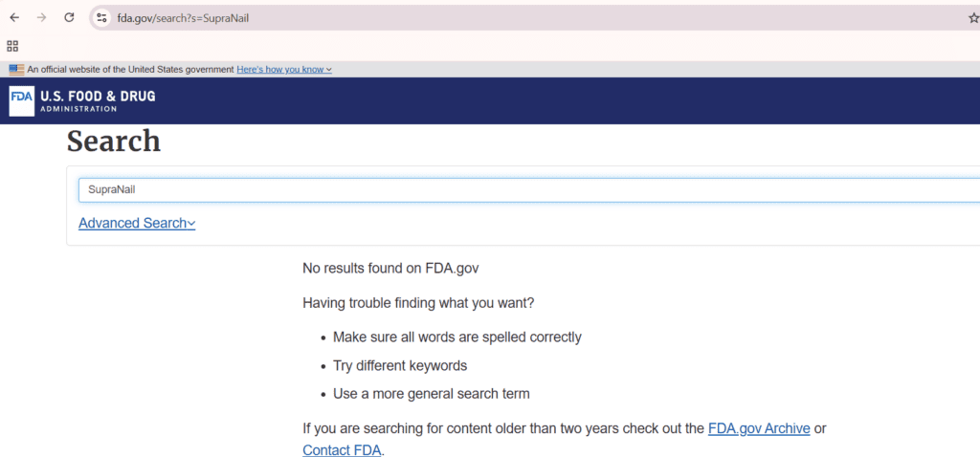Click the "No results found on FDA.gov" message
This screenshot has width=980, height=457.
click(390, 269)
